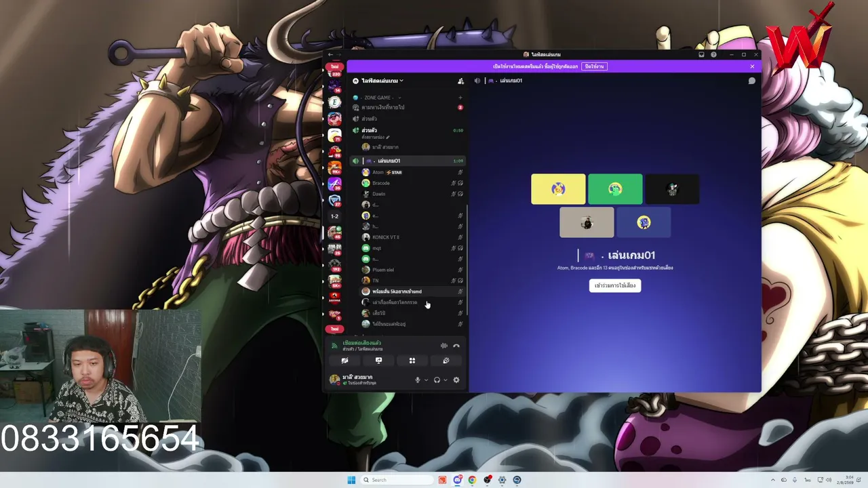Open the server icon with badge 9K+
The width and height of the screenshot is (868, 488).
(x=334, y=167)
